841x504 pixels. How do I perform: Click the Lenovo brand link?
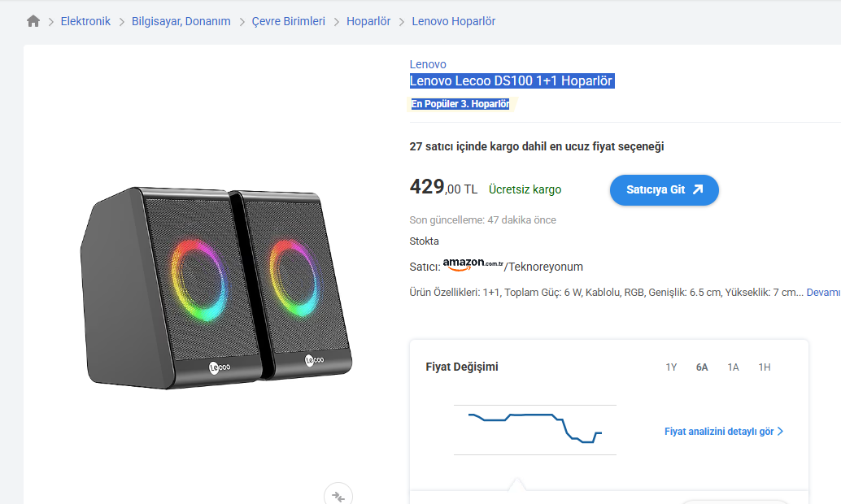428,64
